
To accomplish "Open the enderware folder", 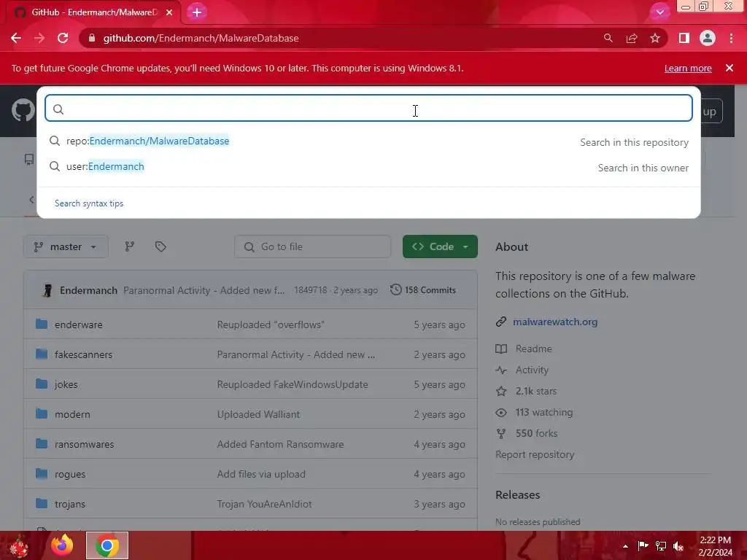I will (x=79, y=324).
